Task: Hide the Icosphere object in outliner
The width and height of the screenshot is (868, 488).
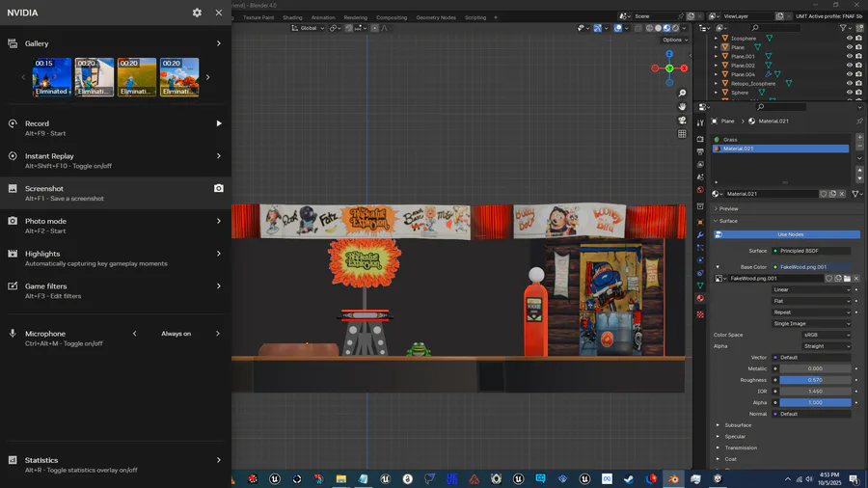Action: tap(850, 39)
